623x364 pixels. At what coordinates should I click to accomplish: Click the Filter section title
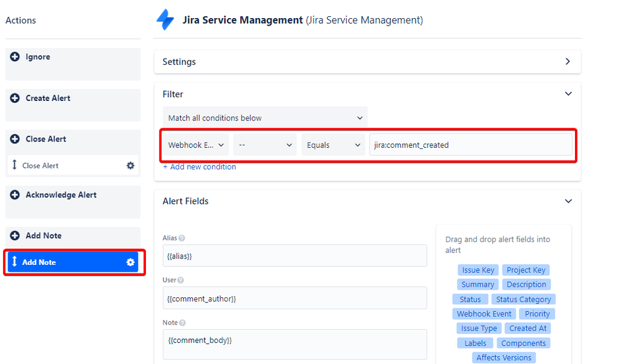click(173, 94)
